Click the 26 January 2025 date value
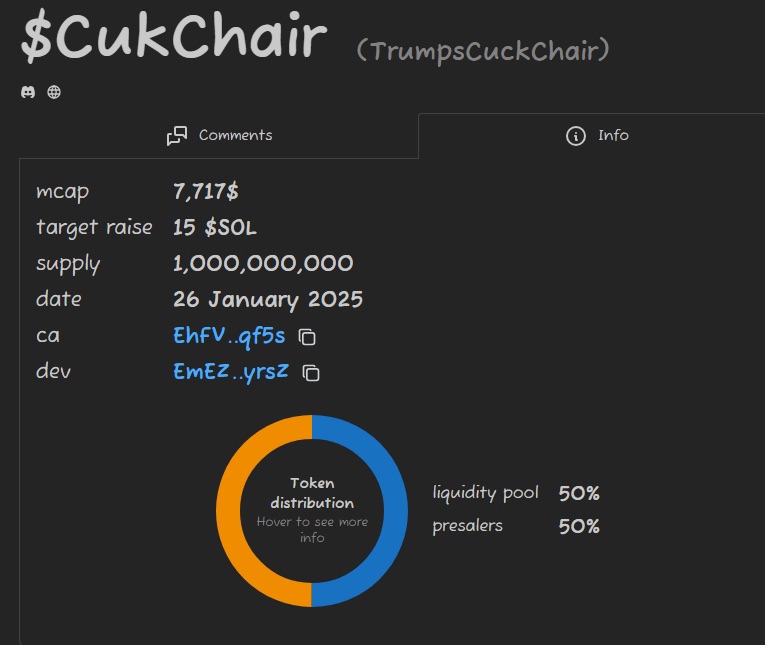The width and height of the screenshot is (765, 645). coord(268,300)
